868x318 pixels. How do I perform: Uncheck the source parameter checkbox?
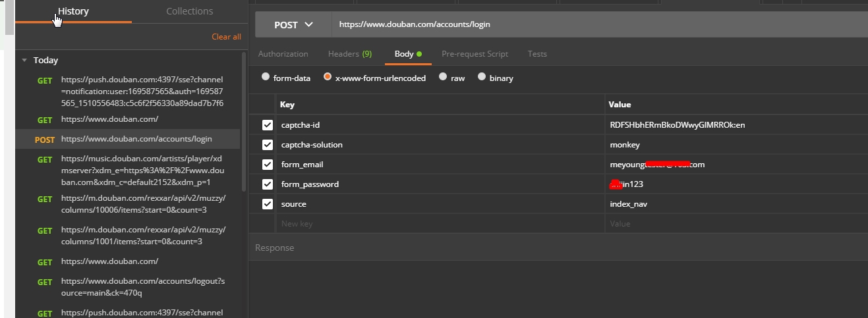tap(268, 204)
